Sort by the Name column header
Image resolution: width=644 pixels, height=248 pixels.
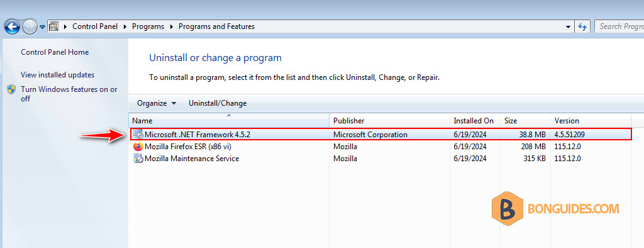(229, 120)
